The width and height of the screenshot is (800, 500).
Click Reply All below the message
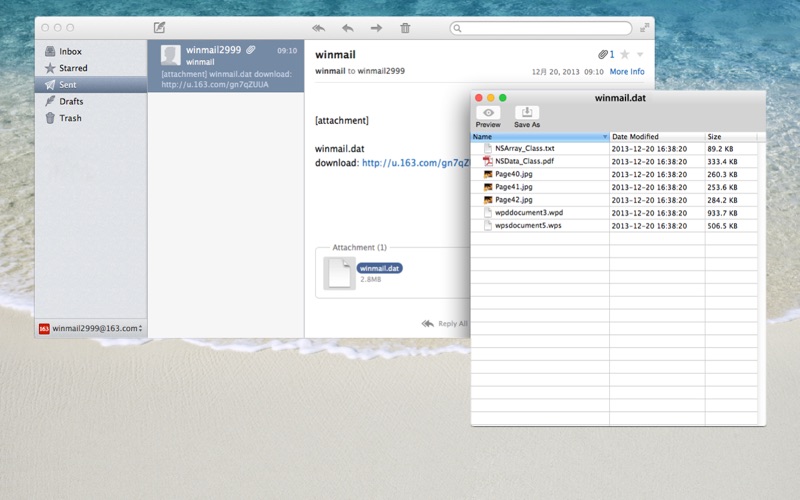point(444,323)
